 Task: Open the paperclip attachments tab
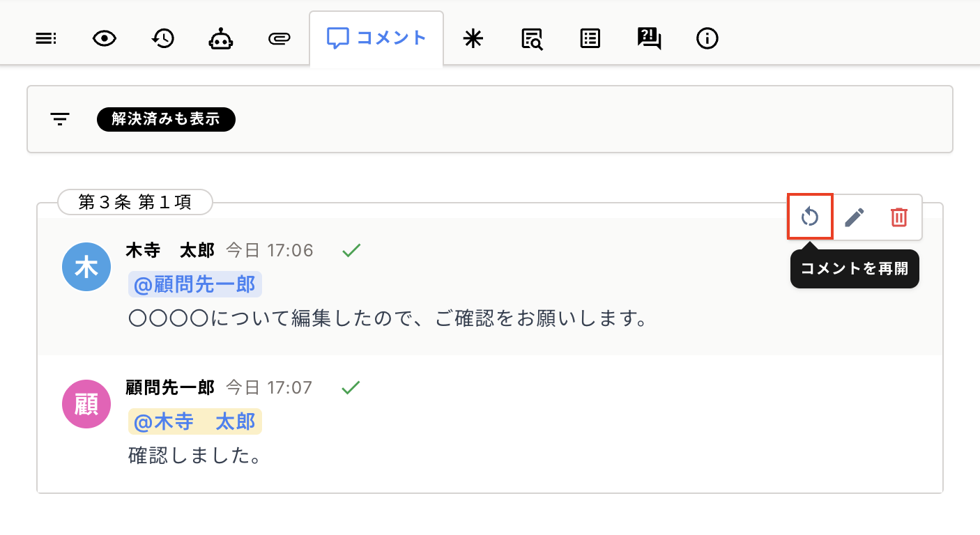click(x=279, y=39)
